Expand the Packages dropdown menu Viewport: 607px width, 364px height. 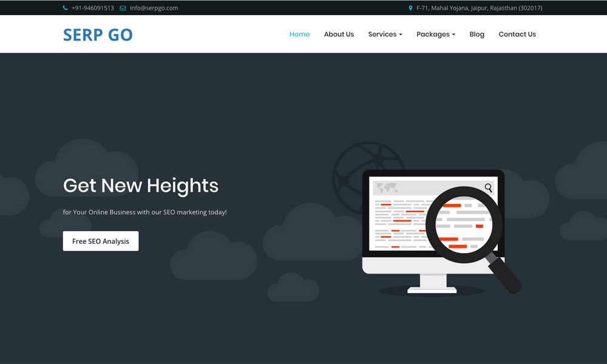click(x=435, y=35)
